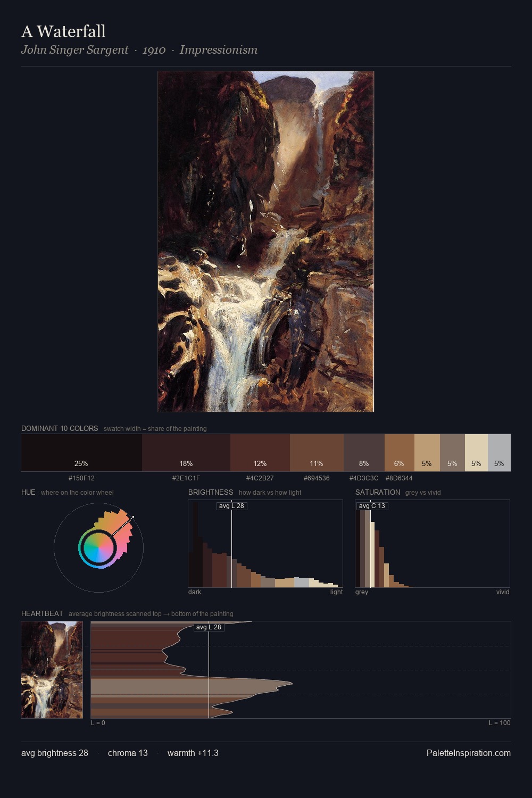Click the brightness histogram chart
This screenshot has width=532, height=798.
[265, 544]
